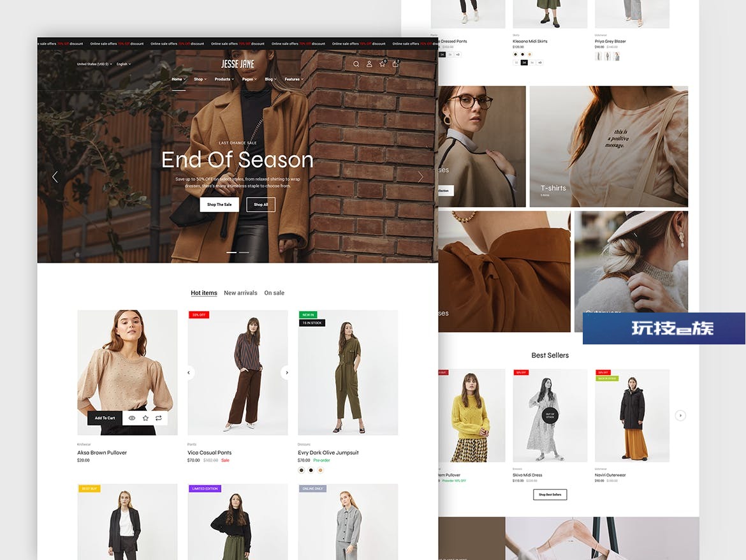Select black swatch for Evry Jumpsuit
Screen dimensions: 746x560
click(311, 470)
